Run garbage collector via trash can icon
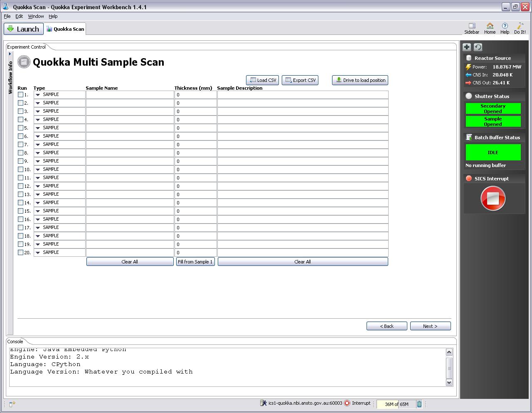532x413 pixels. pos(419,404)
